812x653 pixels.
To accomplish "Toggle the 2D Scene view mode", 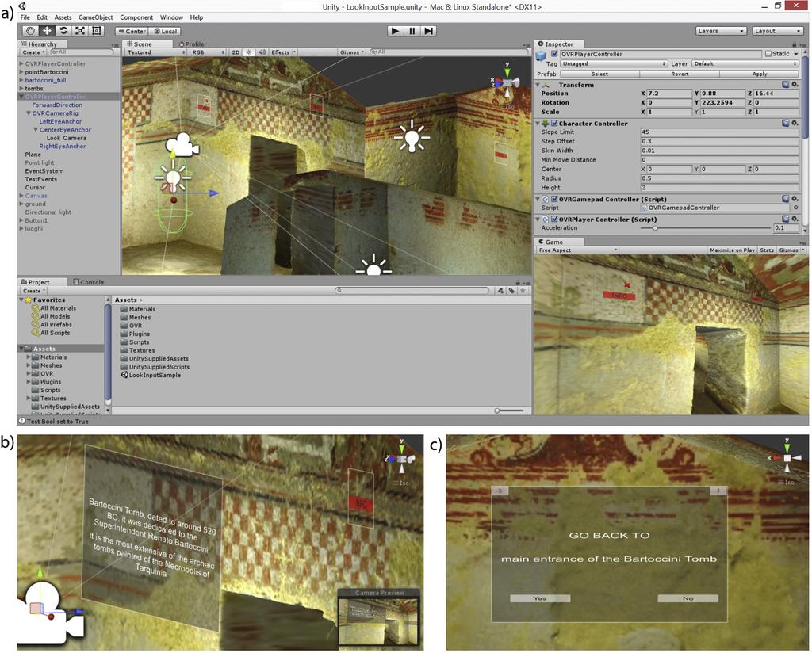I will [236, 52].
